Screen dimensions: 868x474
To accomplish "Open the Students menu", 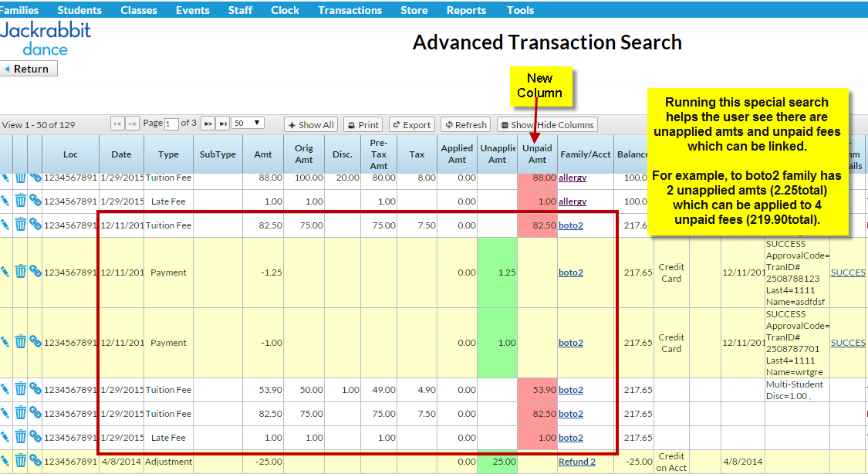I will [x=79, y=10].
